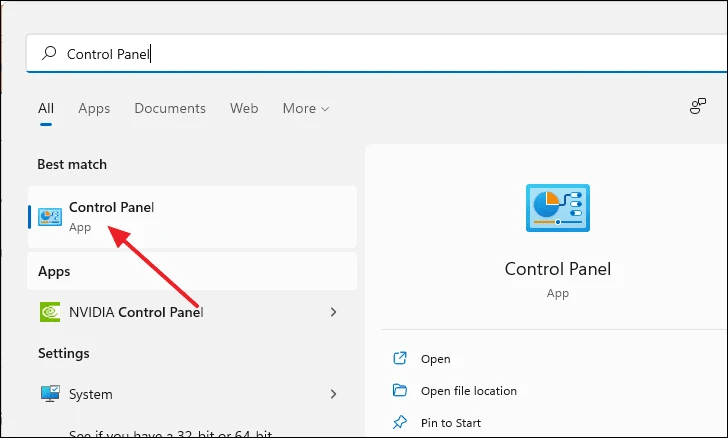The width and height of the screenshot is (728, 438).
Task: Click the large Control Panel icon in preview pane
Action: [558, 208]
